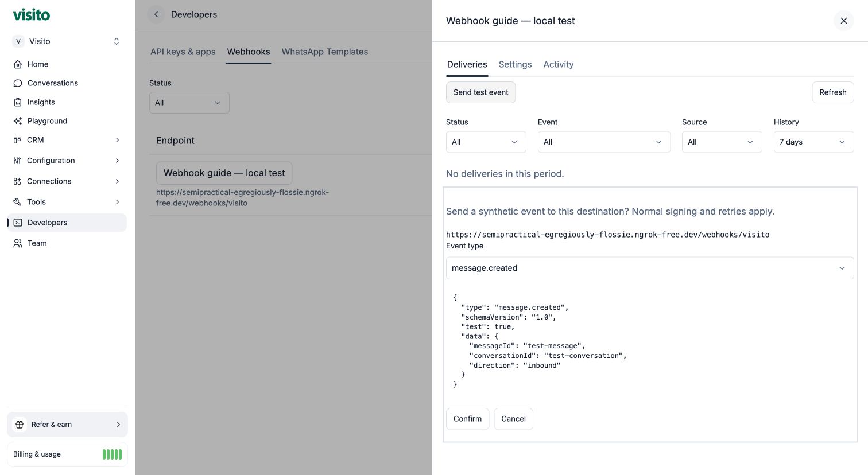Click the green billing usage bars
Image resolution: width=868 pixels, height=475 pixels.
[112, 454]
